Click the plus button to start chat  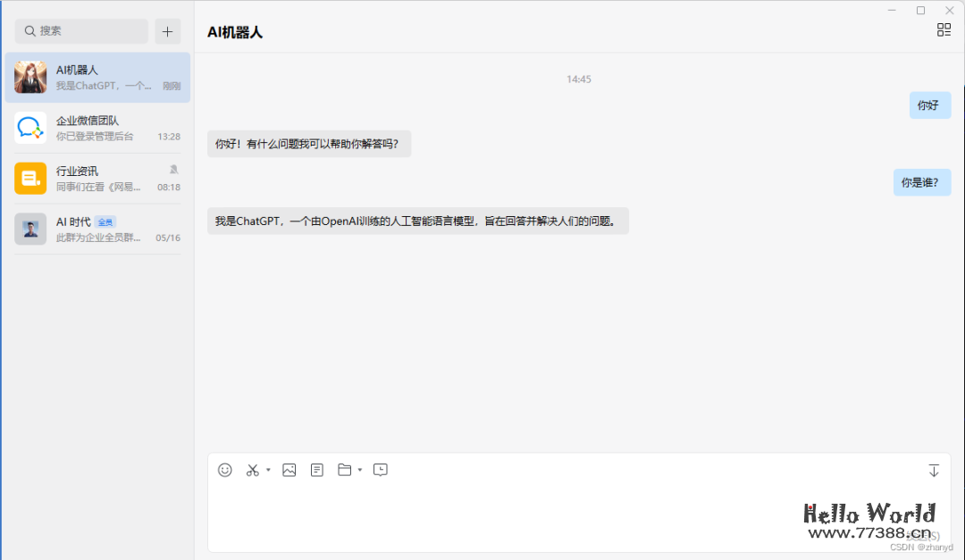[x=167, y=31]
